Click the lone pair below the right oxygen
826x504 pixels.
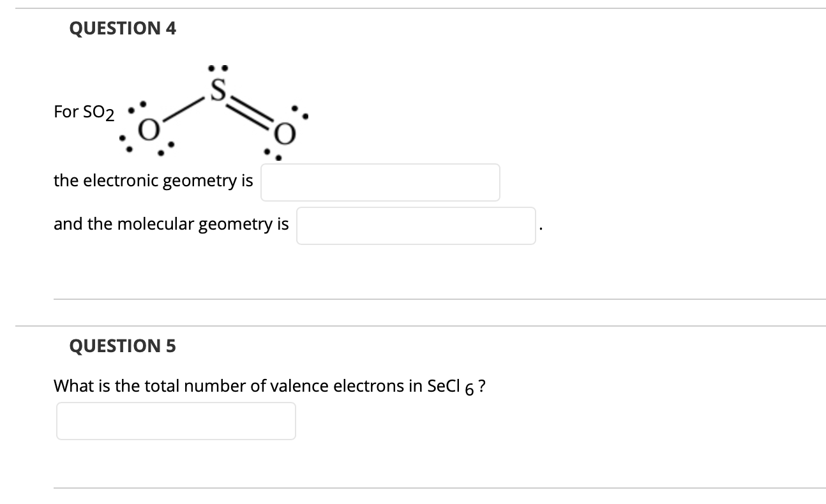[x=273, y=154]
